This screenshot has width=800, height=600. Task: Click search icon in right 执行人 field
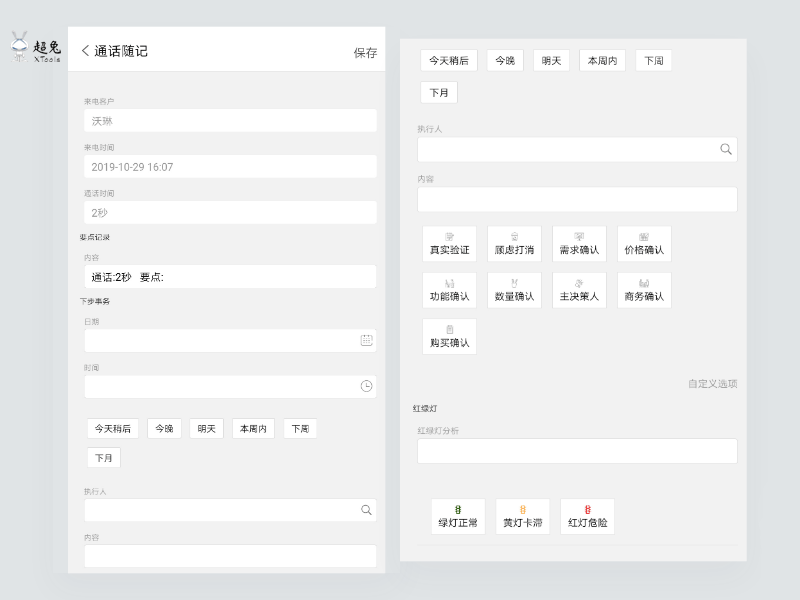tap(726, 149)
